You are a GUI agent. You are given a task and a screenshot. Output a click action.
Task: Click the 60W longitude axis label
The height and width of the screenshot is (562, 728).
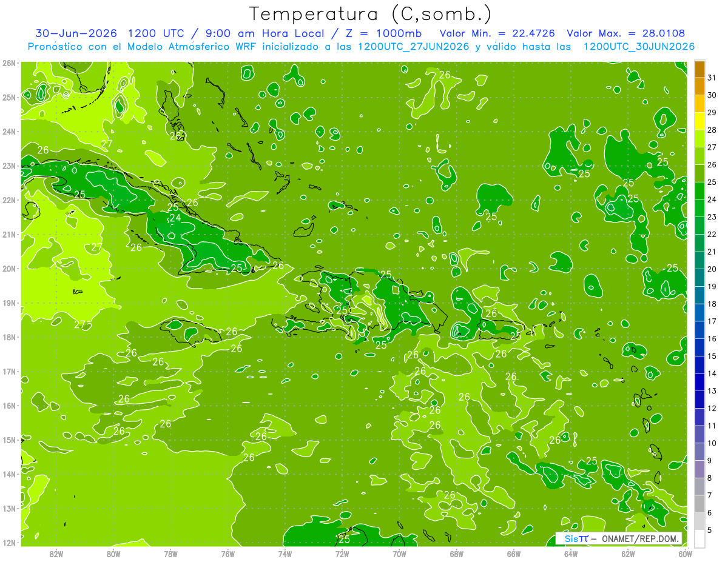pos(686,554)
